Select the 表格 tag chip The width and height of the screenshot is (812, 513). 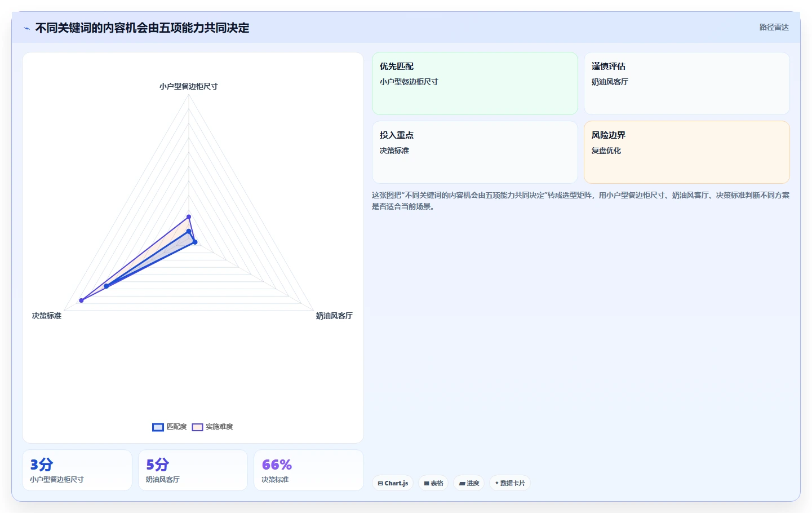[x=433, y=483]
